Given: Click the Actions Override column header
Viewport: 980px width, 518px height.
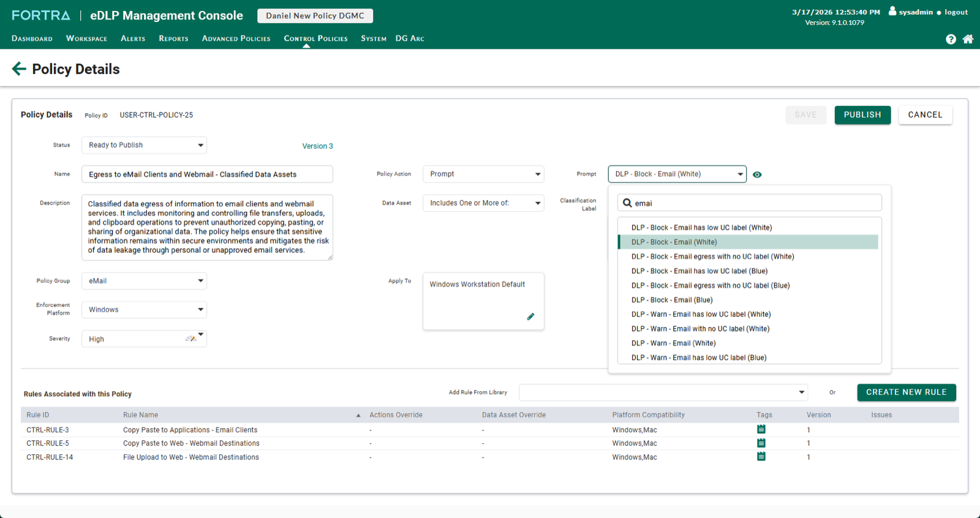Looking at the screenshot, I should click(x=396, y=415).
